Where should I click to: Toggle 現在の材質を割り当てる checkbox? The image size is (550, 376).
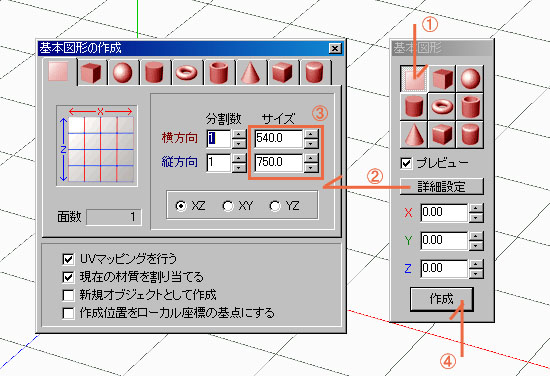point(68,277)
